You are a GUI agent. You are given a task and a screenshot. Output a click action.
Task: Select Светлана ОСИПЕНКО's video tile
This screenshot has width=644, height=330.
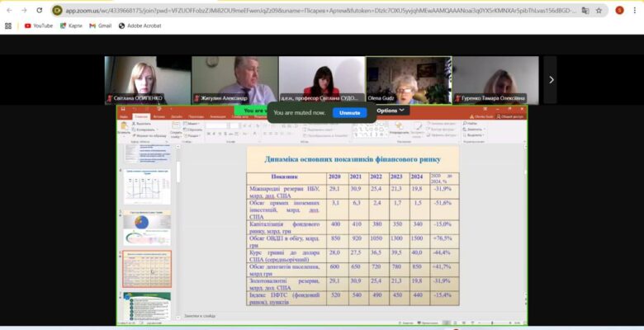click(x=147, y=79)
